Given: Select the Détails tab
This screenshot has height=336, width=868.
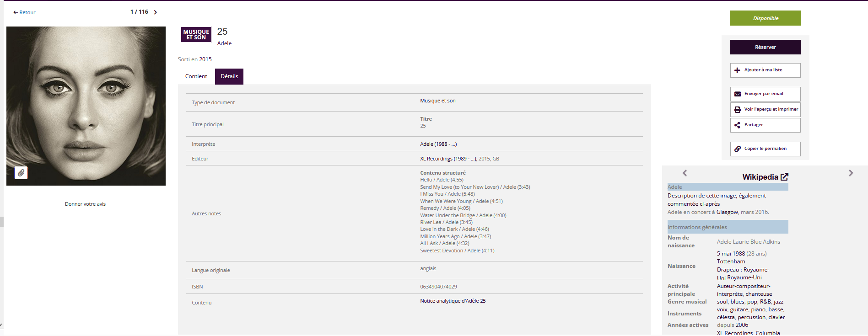Looking at the screenshot, I should pyautogui.click(x=229, y=76).
